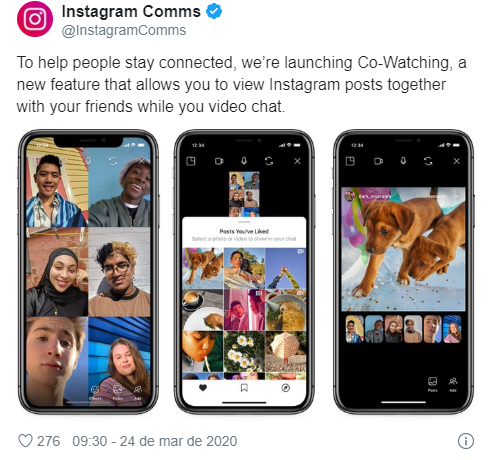Open layout icon on right phone

[x=350, y=161]
